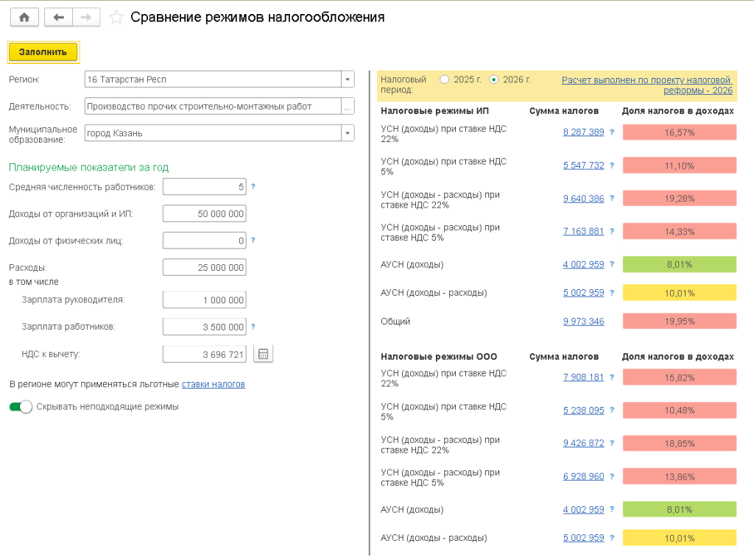Click help icon next to Средняя численность работников
This screenshot has height=560, width=754.
tap(253, 187)
